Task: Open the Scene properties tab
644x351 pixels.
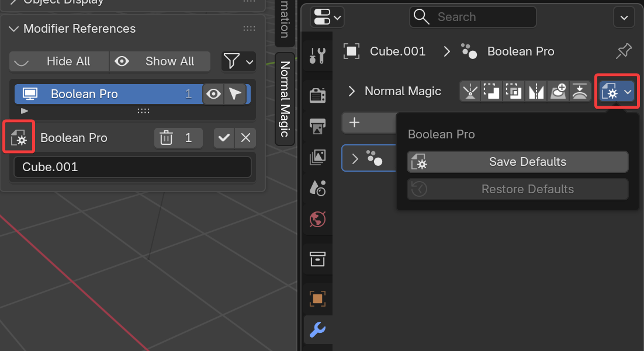Action: [x=317, y=187]
